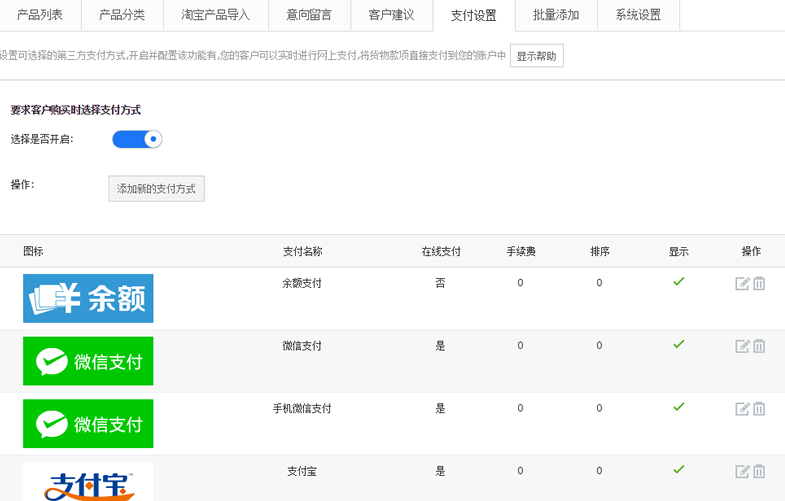This screenshot has height=501, width=785.
Task: Open the 产品列表 tab
Action: 40,15
